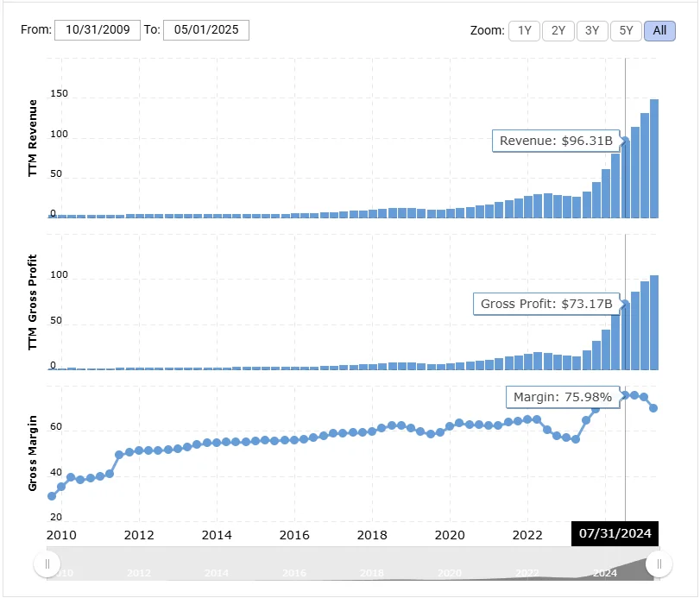Click the Gross Profit $73.17B tooltip
The image size is (700, 598).
coord(545,304)
